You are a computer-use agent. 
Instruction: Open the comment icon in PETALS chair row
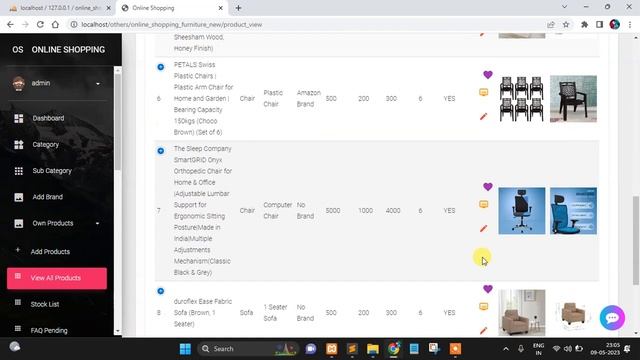484,93
